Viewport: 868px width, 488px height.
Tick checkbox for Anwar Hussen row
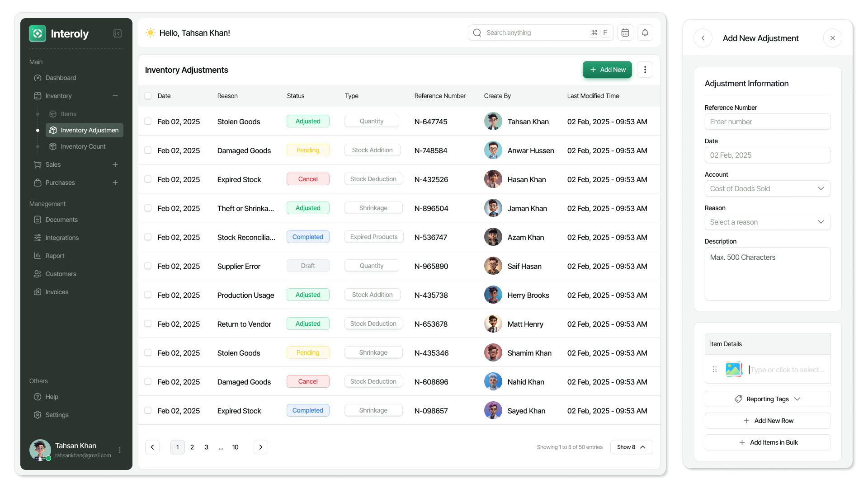click(x=148, y=150)
